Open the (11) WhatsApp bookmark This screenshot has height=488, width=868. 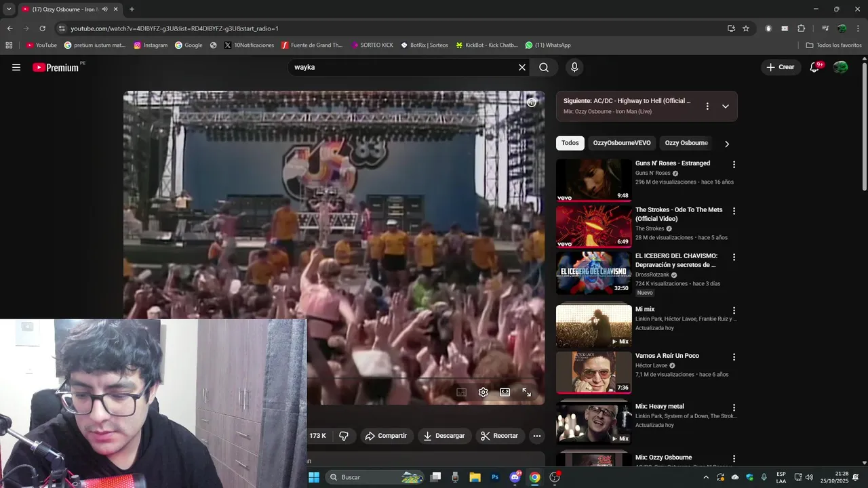pos(548,45)
